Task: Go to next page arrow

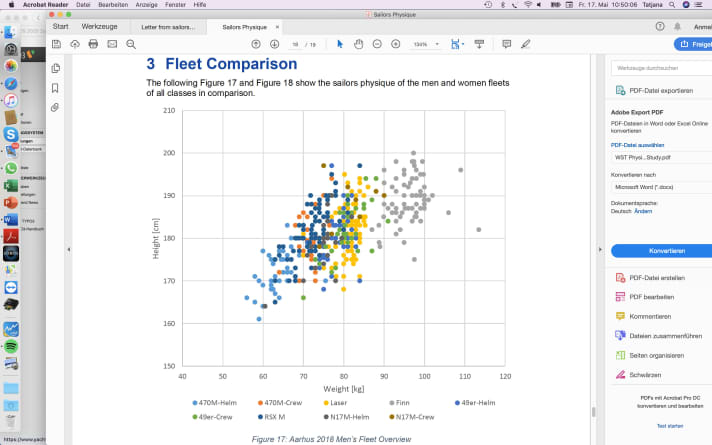Action: pyautogui.click(x=274, y=44)
